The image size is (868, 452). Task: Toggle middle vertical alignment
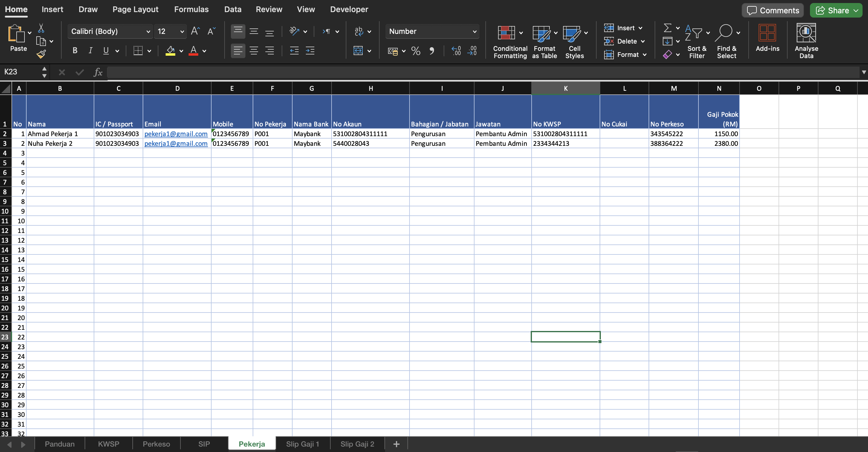click(x=254, y=31)
